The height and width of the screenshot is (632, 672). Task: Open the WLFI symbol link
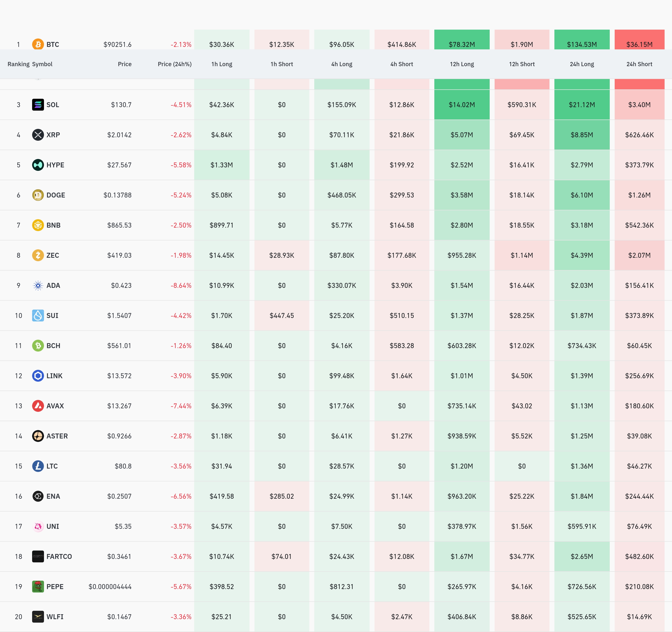click(55, 616)
